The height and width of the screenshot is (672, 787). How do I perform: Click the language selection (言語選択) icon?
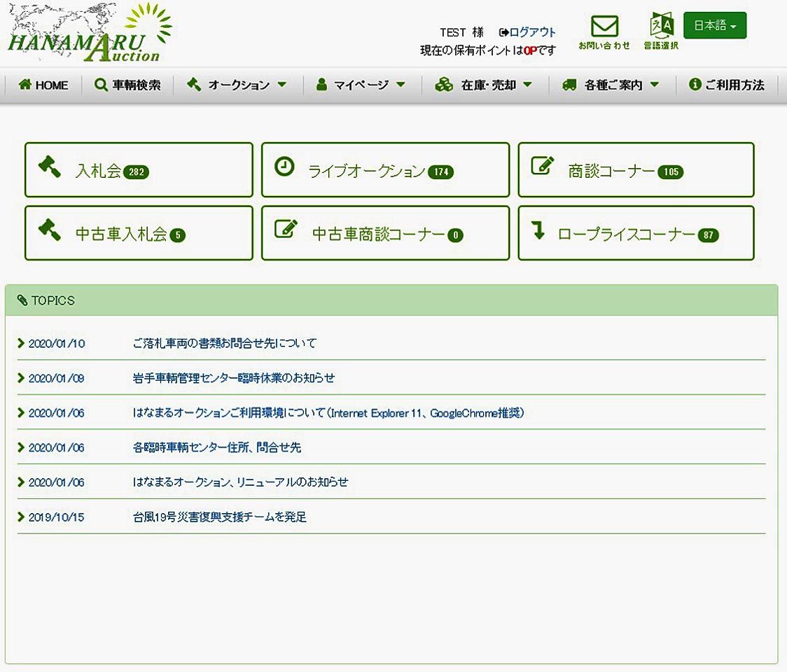[661, 26]
